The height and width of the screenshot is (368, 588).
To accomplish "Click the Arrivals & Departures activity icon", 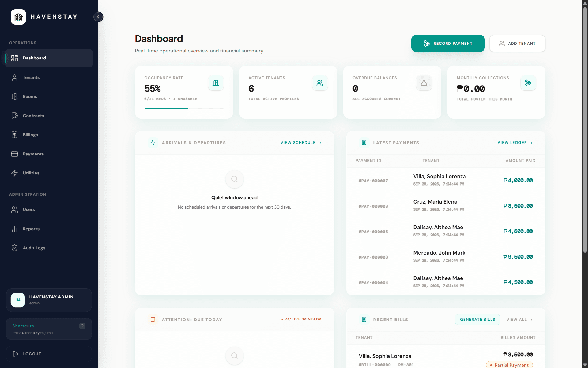I will [153, 143].
